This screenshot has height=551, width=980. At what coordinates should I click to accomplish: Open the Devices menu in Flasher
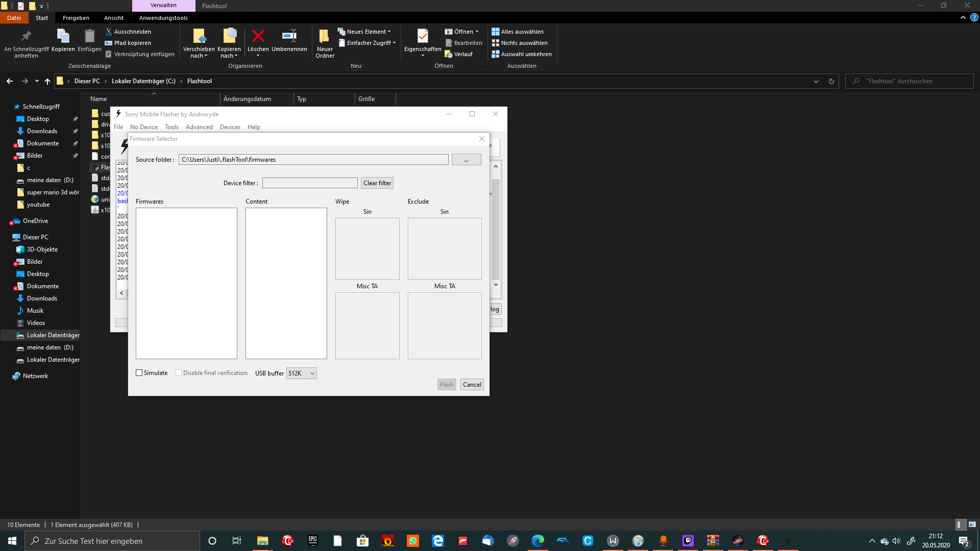230,127
